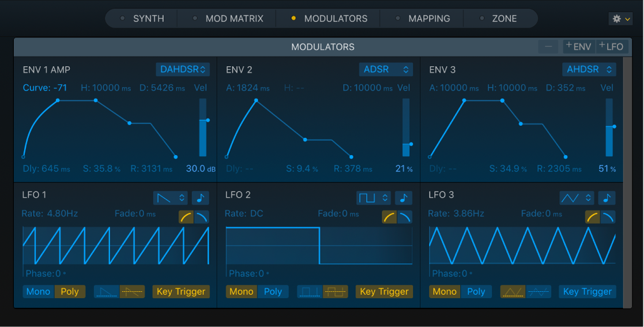The height and width of the screenshot is (327, 644).
Task: Click LFO 1 Phase value field
Action: point(46,273)
